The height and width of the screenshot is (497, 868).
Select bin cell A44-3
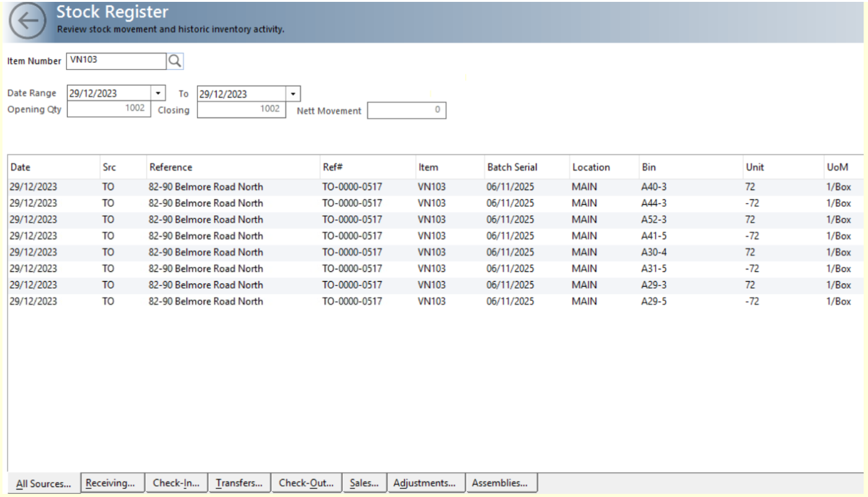point(653,203)
